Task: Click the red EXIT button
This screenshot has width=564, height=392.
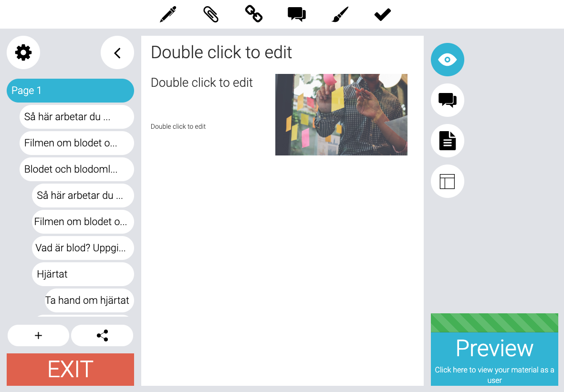Action: click(70, 369)
